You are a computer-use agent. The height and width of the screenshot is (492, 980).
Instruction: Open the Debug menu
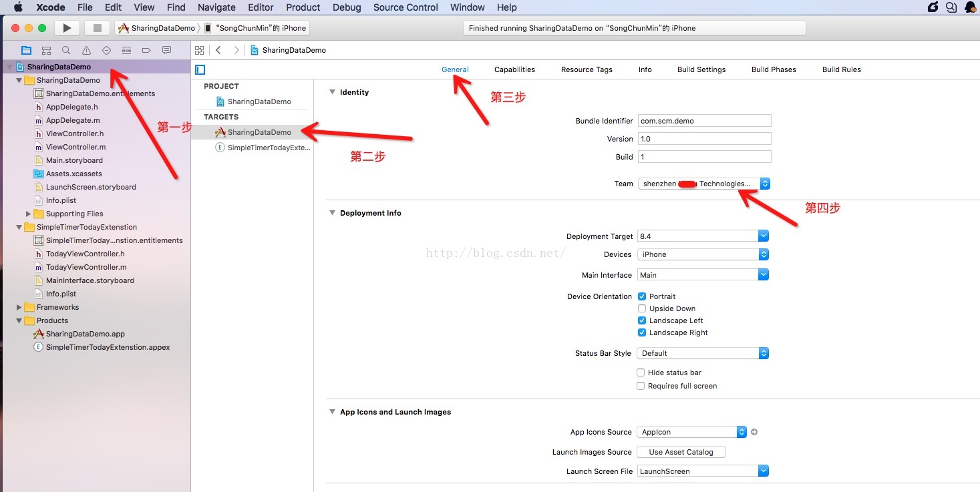pos(347,7)
